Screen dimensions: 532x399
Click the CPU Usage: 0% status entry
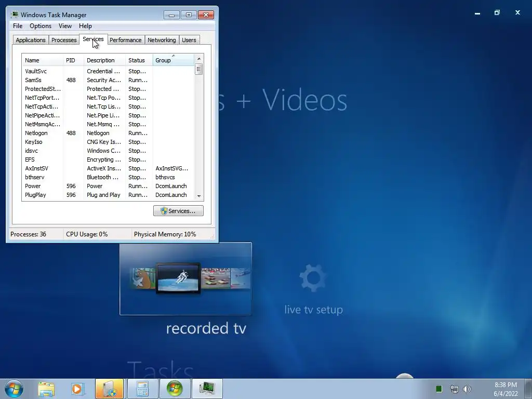[x=87, y=234]
